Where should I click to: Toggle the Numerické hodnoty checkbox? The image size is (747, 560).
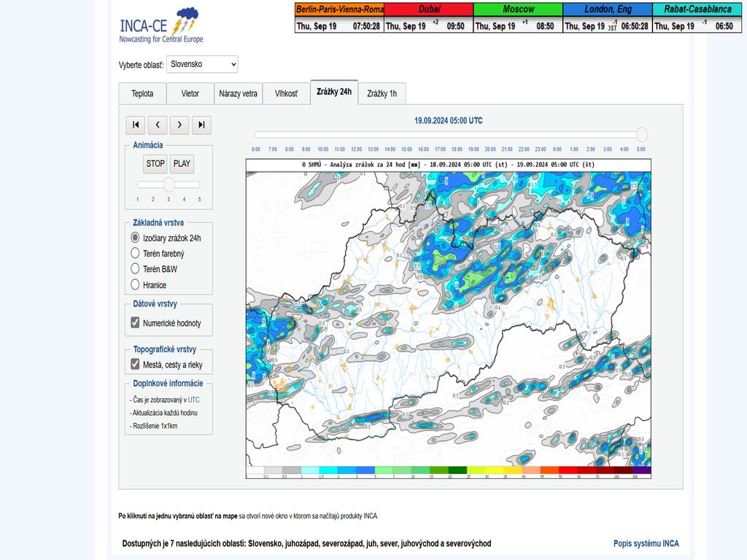pyautogui.click(x=135, y=323)
